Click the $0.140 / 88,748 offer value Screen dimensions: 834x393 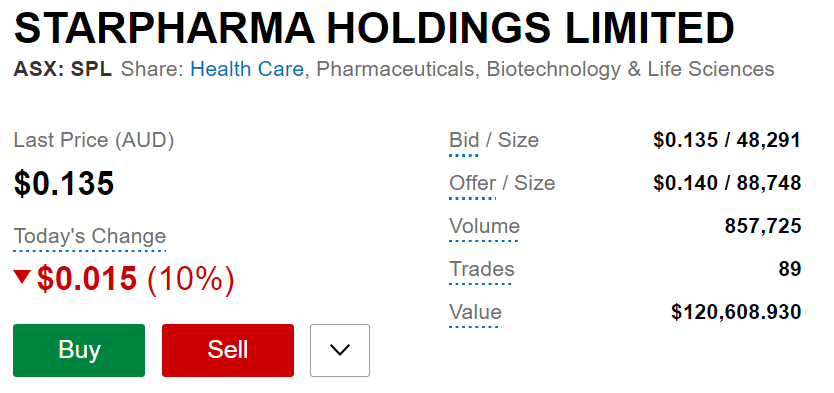(727, 183)
